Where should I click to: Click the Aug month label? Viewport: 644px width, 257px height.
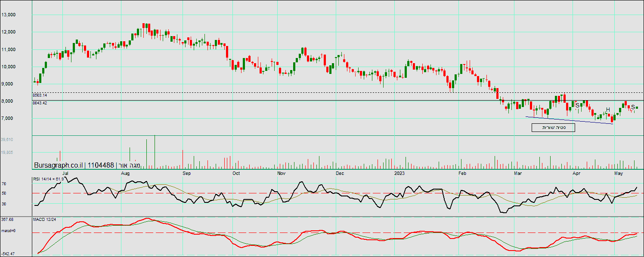click(x=126, y=174)
